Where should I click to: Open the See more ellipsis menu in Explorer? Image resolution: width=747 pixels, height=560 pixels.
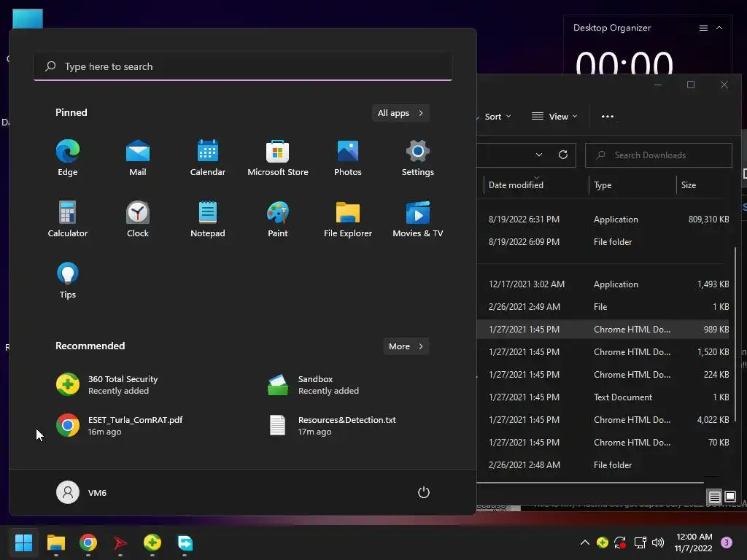click(x=608, y=116)
